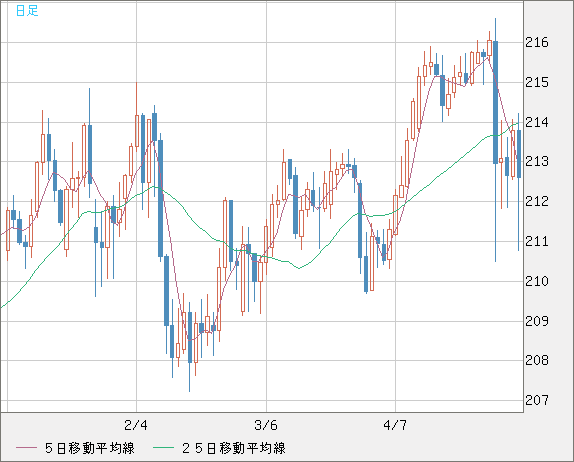This screenshot has height=462, width=574.
Task: Click the lowest blue candlestick wick near 207
Action: (x=190, y=377)
